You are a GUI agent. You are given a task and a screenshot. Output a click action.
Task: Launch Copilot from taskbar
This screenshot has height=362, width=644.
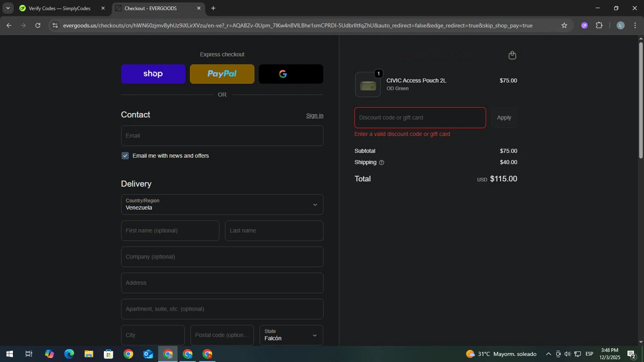(49, 354)
